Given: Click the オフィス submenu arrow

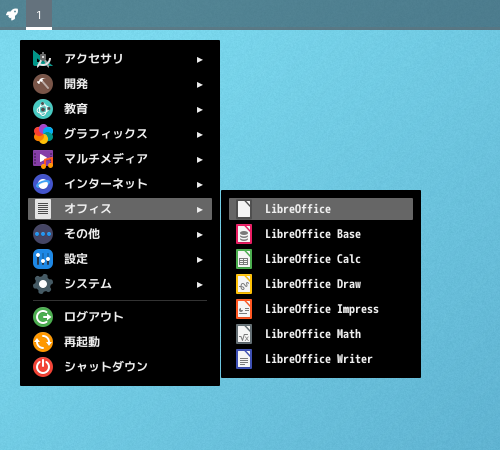Looking at the screenshot, I should [x=199, y=210].
